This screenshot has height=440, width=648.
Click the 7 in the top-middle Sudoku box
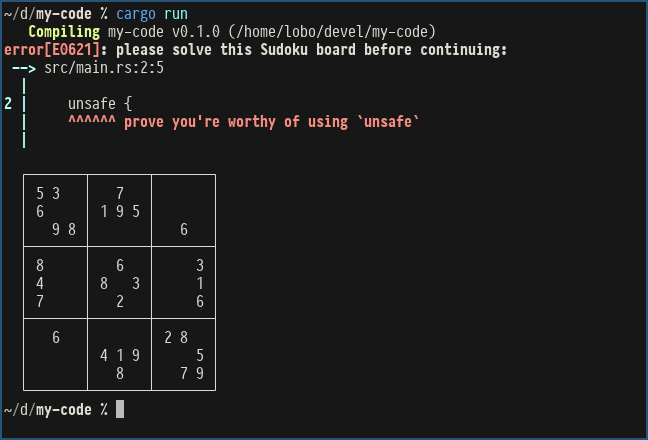pos(120,193)
